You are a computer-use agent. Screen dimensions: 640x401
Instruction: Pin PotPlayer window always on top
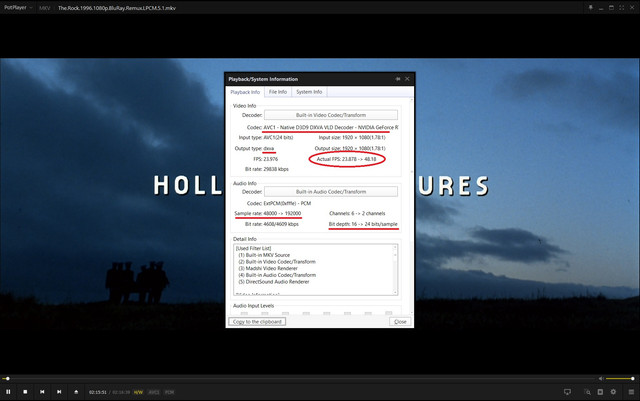click(x=590, y=8)
